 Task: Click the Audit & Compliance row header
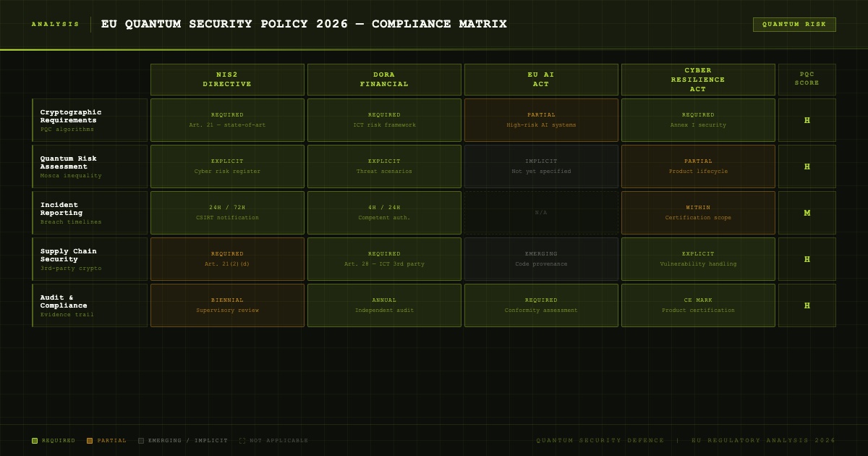[90, 305]
